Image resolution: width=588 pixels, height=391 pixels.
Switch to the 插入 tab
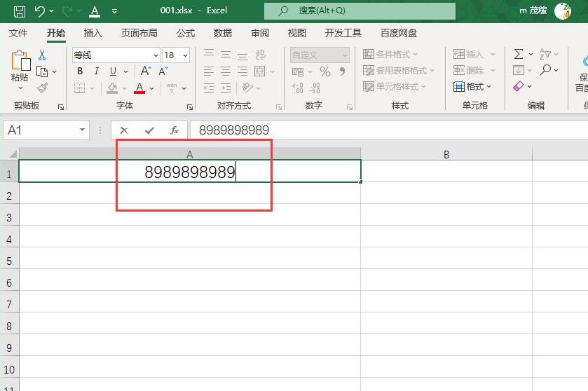[x=93, y=33]
